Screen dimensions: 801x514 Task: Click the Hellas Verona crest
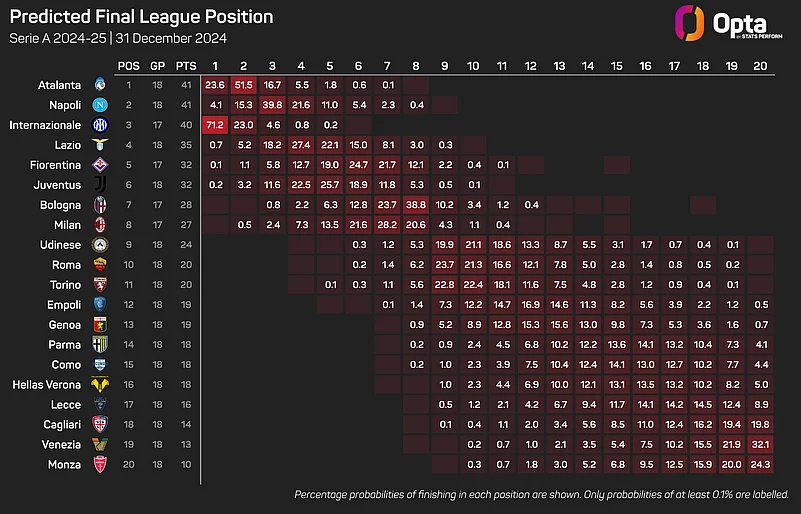pyautogui.click(x=100, y=384)
